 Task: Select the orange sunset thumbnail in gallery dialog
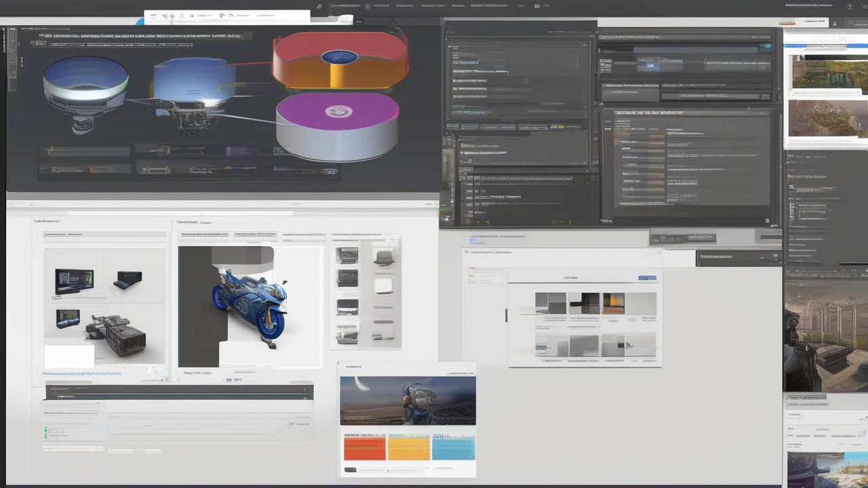tap(614, 303)
